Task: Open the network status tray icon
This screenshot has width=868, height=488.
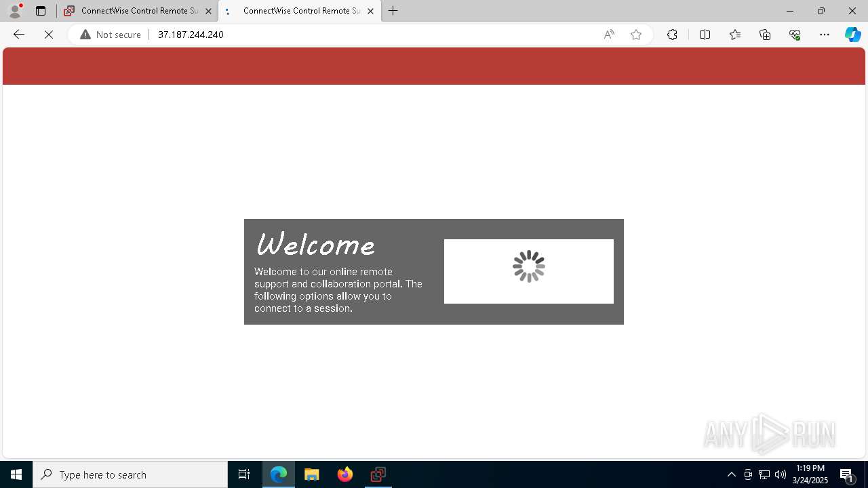Action: pyautogui.click(x=764, y=474)
